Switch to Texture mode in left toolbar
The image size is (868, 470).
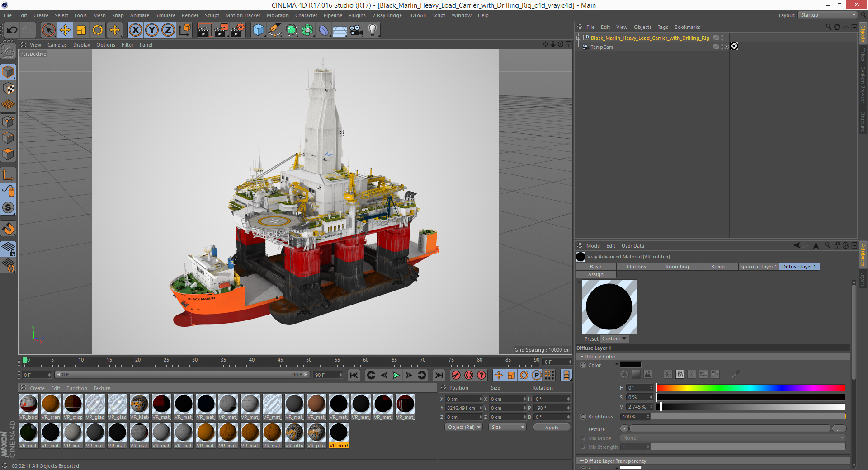coord(8,89)
